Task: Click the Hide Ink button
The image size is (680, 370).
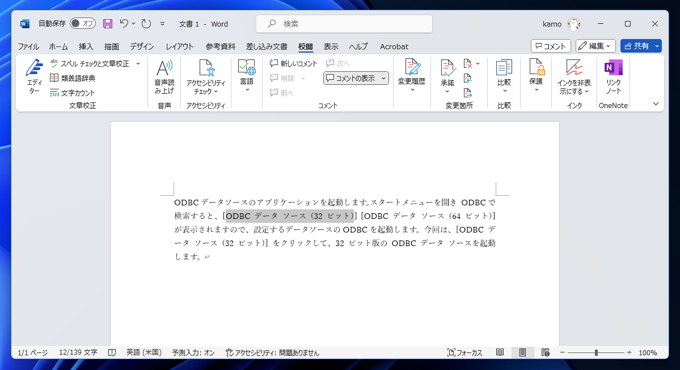Action: 574,77
